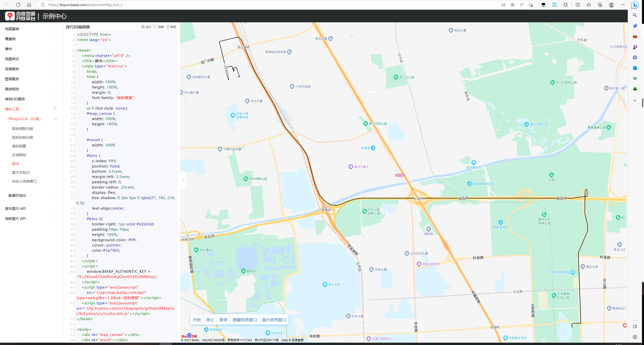Click the Baidu Map Open Platform logo

pos(20,16)
